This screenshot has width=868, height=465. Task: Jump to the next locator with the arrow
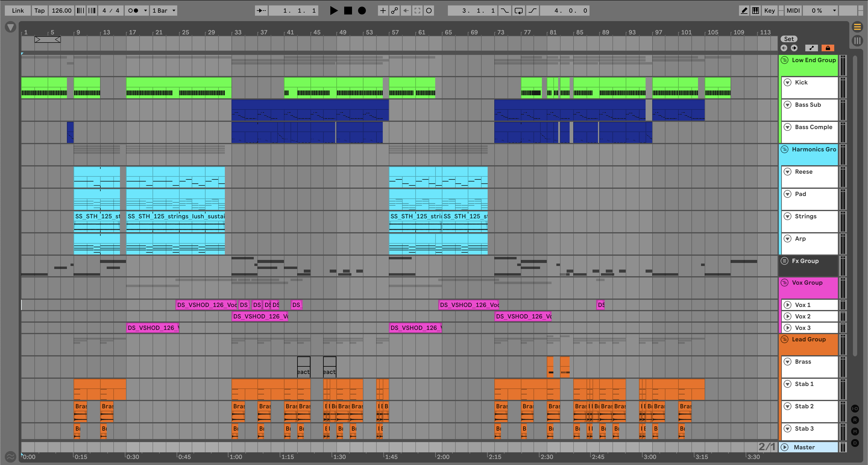coord(794,48)
